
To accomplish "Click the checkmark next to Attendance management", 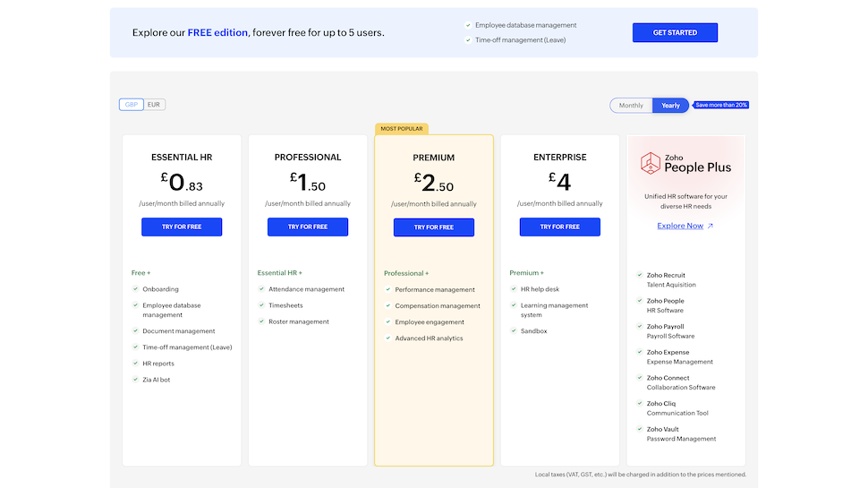I will pyautogui.click(x=261, y=288).
